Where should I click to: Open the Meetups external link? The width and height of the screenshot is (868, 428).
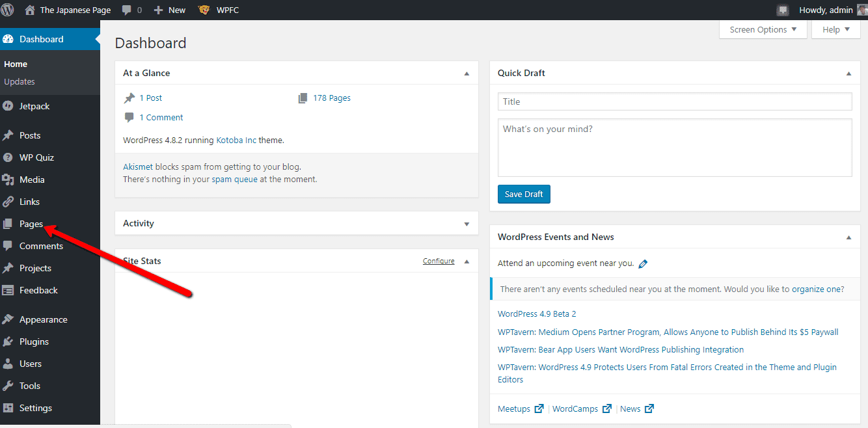(521, 408)
